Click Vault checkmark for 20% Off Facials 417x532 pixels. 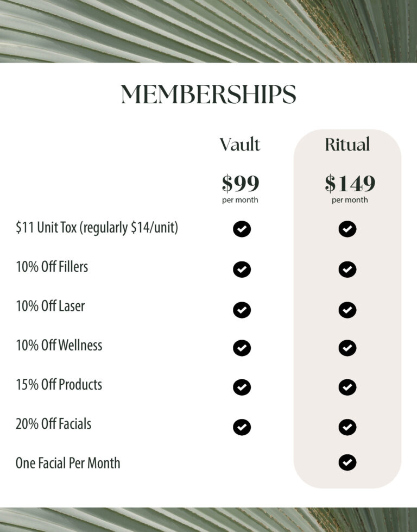click(242, 427)
